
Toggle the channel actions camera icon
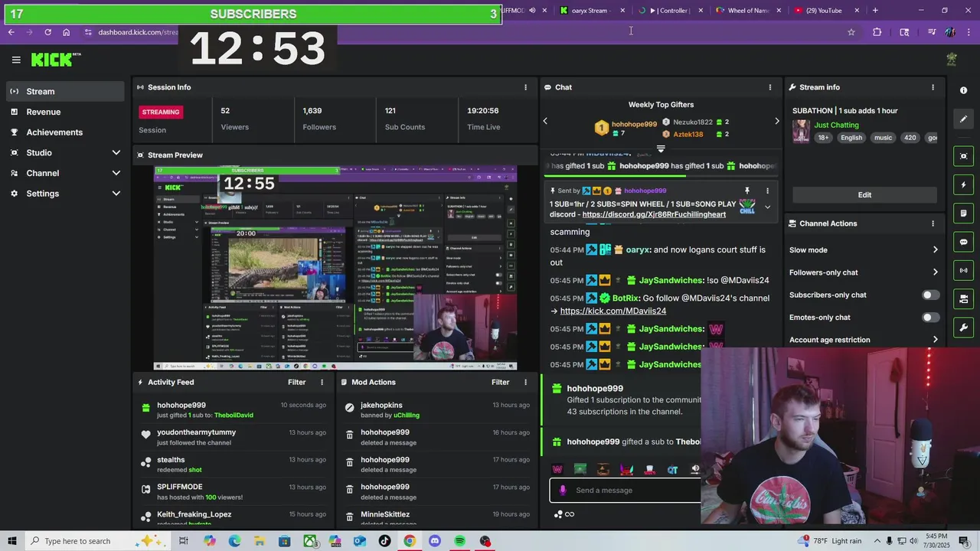(x=963, y=298)
